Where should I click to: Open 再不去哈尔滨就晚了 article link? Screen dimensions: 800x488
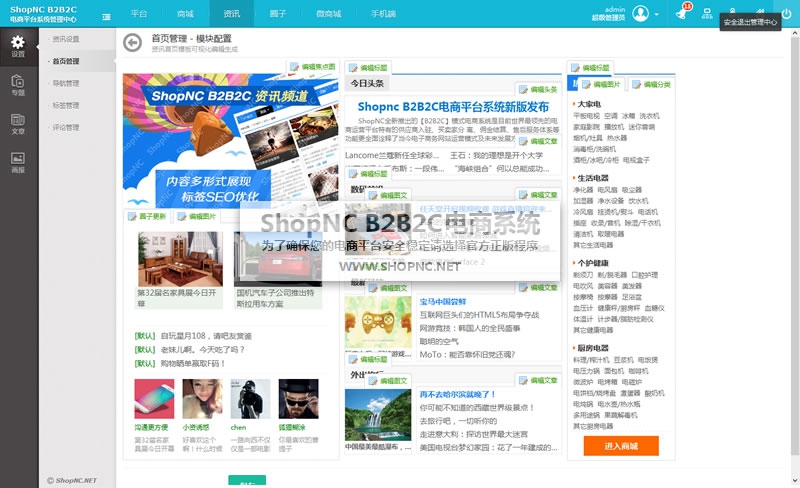point(457,394)
